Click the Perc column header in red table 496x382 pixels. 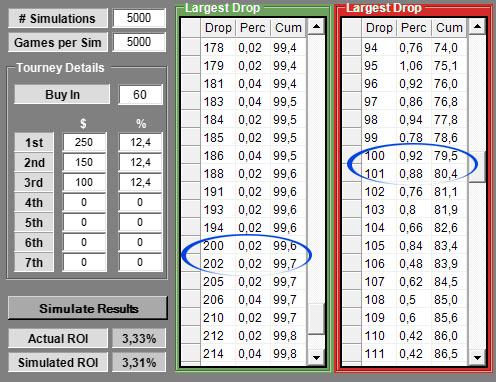pyautogui.click(x=414, y=28)
